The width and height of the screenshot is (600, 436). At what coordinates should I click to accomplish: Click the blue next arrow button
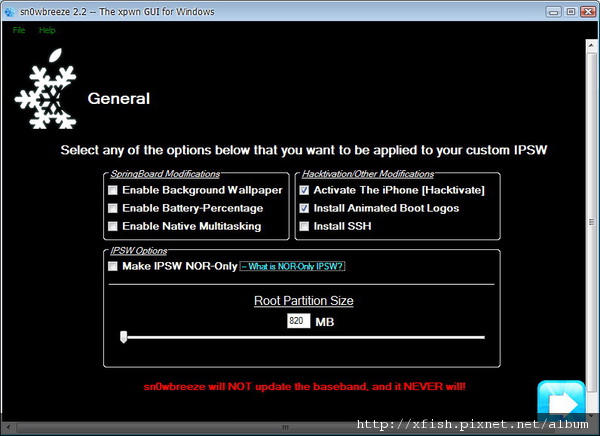tap(561, 400)
